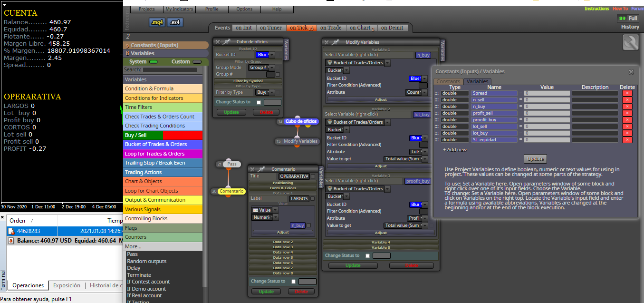This screenshot has height=303, width=644.
Task: Expand Variable 4 in Modify Variables
Action: point(381,242)
